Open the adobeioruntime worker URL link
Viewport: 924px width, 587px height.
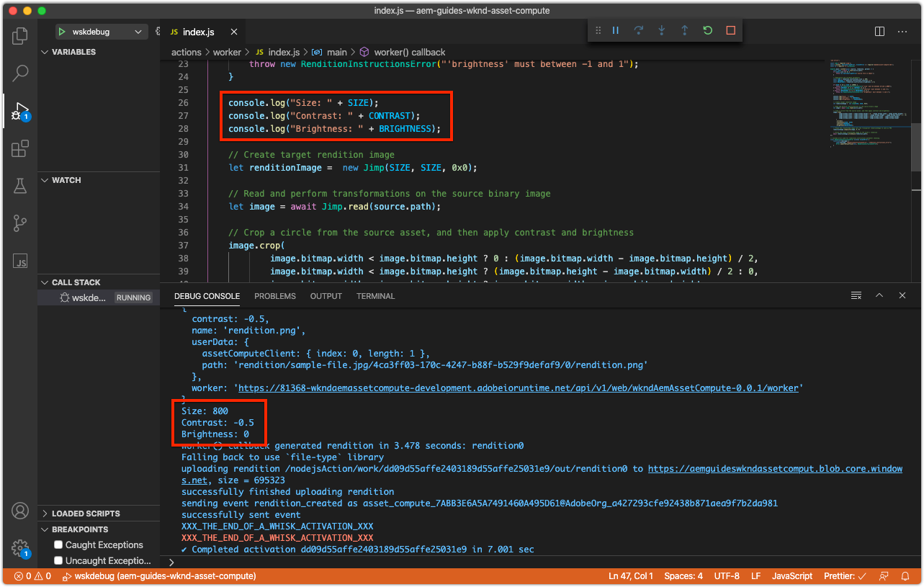(519, 388)
